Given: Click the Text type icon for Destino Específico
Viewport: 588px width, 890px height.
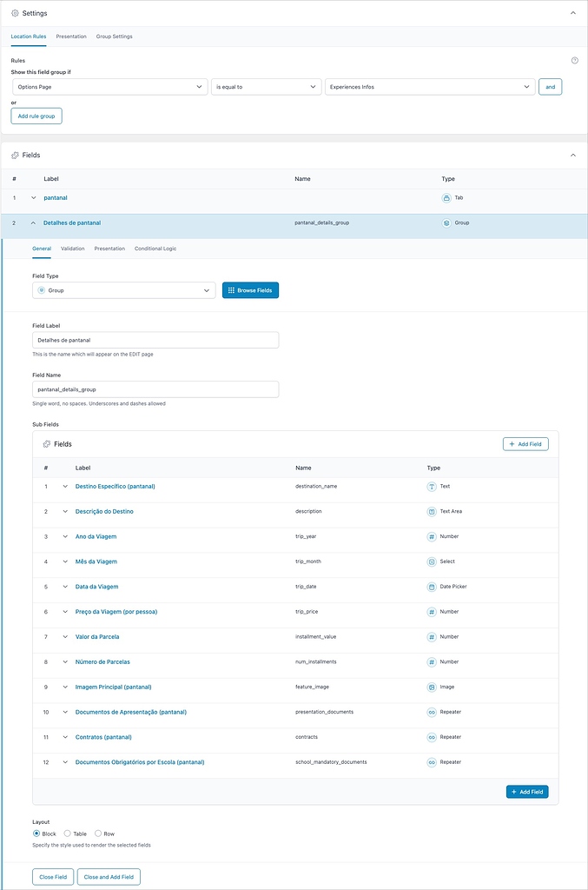Looking at the screenshot, I should click(x=431, y=487).
